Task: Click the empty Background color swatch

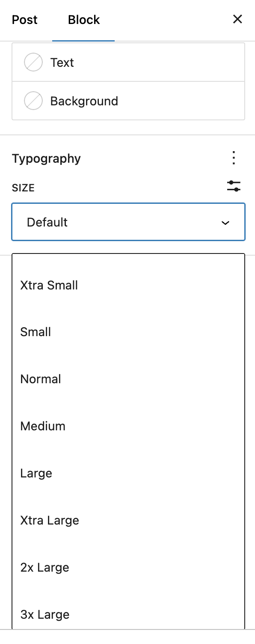Action: tap(33, 101)
